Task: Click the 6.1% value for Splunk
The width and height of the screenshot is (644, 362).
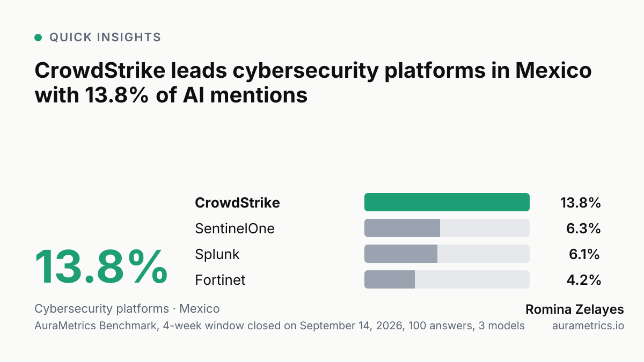Action: pyautogui.click(x=584, y=254)
